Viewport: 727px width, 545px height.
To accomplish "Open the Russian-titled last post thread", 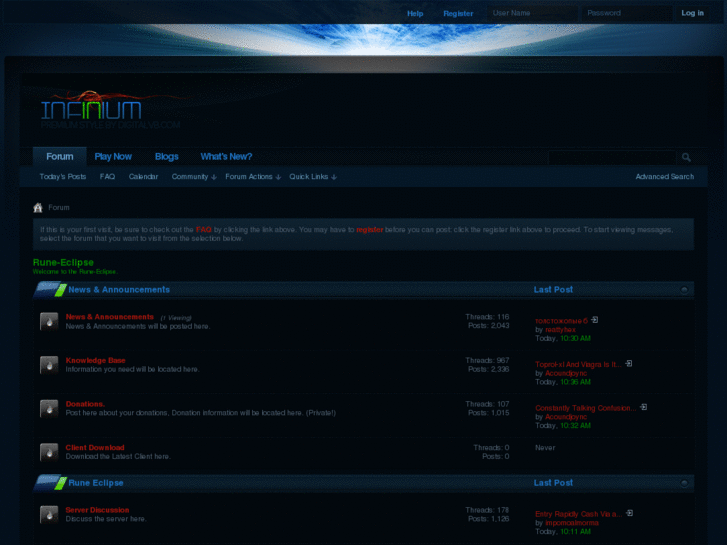I will 561,321.
